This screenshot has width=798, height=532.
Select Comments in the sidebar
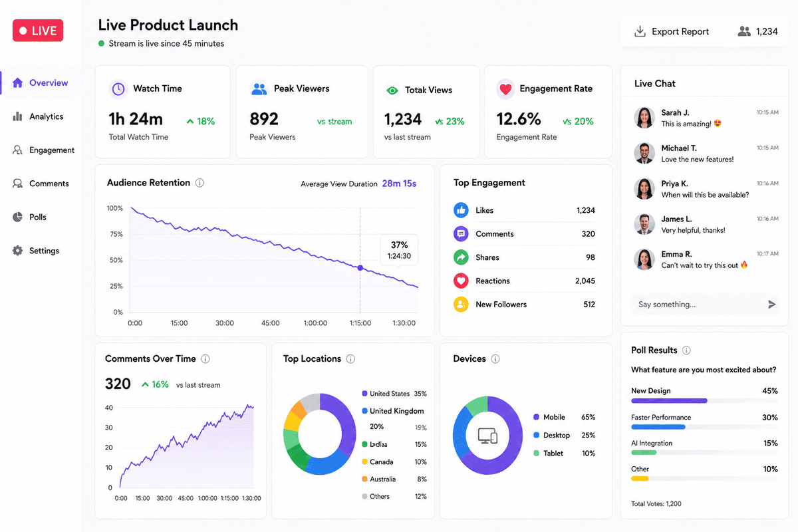(40, 184)
